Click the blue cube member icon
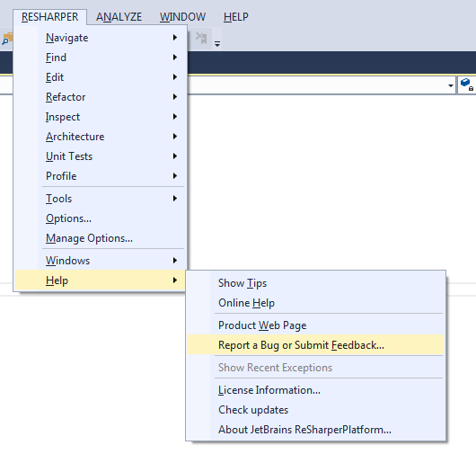The width and height of the screenshot is (476, 454). [467, 85]
